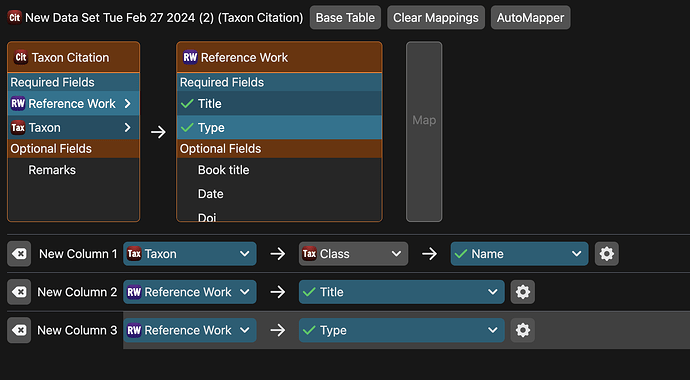This screenshot has height=380, width=690.
Task: Click data set title New Data Set Tue Feb 27
Action: pos(164,18)
